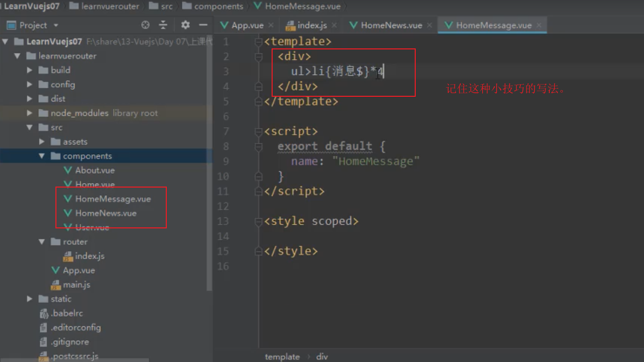Image resolution: width=644 pixels, height=362 pixels.
Task: Select the components folder row
Action: 106,156
